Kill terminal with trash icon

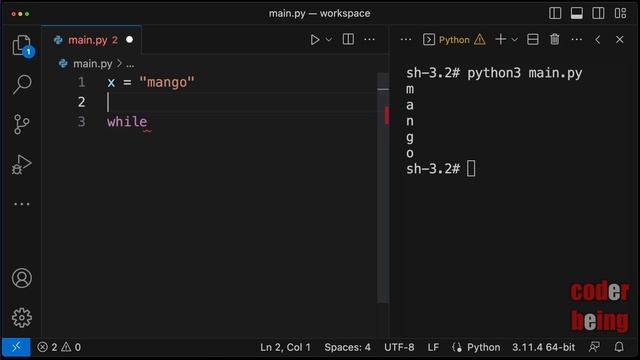click(554, 40)
